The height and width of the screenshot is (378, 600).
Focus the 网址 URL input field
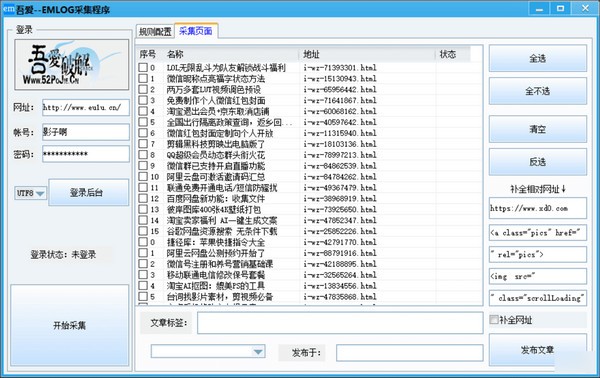coord(86,108)
